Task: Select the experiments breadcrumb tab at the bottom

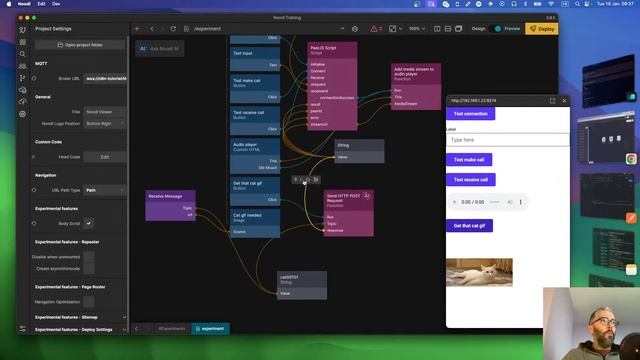Action: [x=171, y=328]
